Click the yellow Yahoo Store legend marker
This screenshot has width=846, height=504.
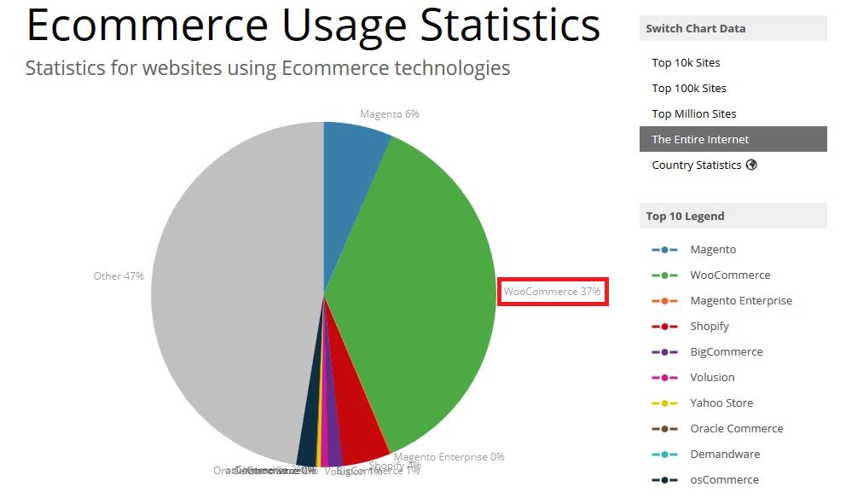[x=664, y=403]
